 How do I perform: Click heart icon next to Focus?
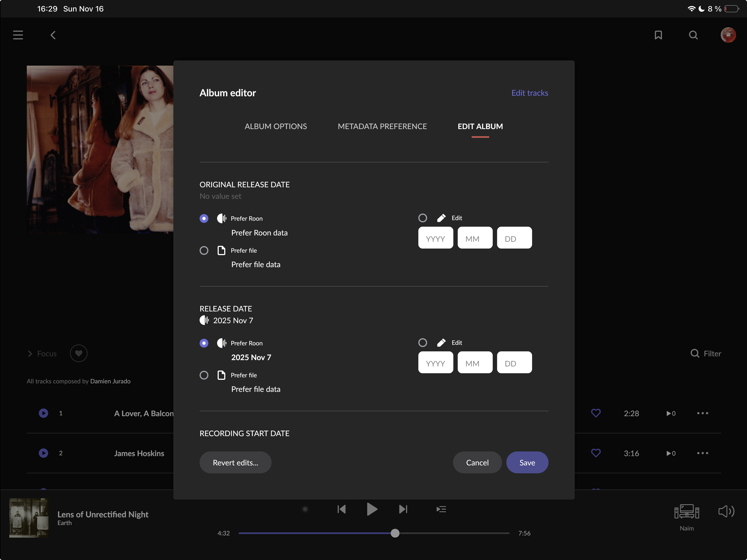[78, 353]
